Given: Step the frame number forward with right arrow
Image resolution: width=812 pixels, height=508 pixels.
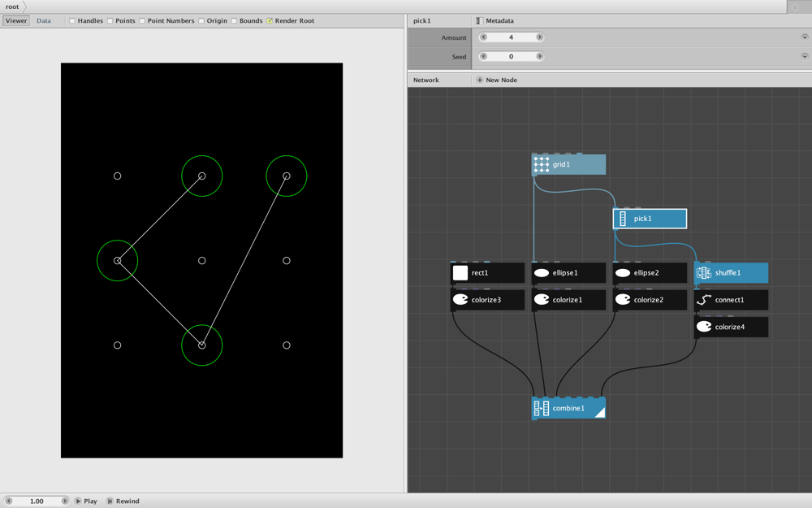Looking at the screenshot, I should [65, 501].
